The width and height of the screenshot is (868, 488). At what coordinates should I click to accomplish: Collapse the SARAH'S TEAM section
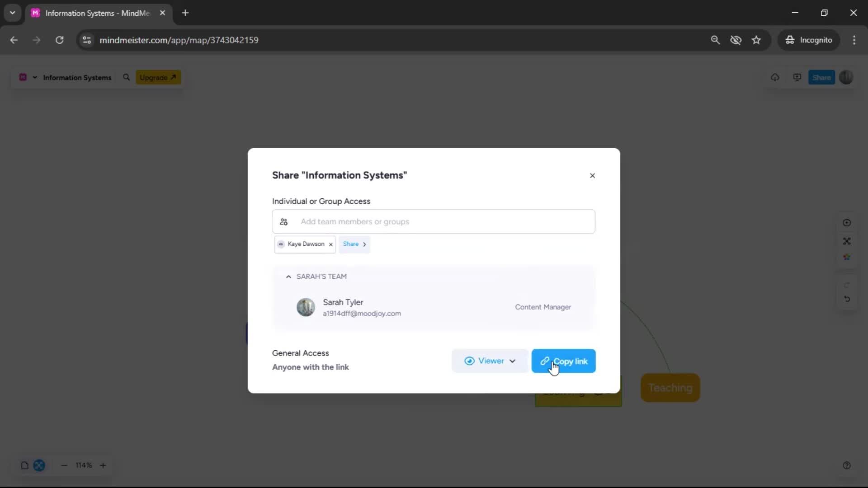pos(288,277)
